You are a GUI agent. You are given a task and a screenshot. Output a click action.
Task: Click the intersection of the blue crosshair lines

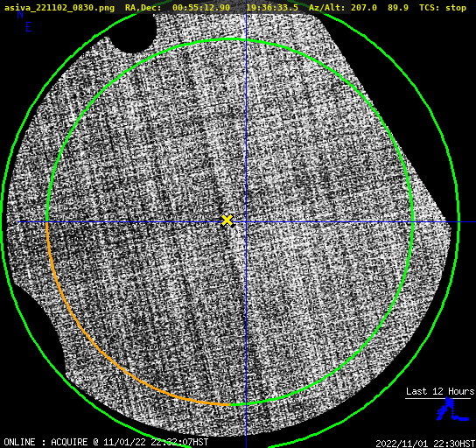coord(246,222)
